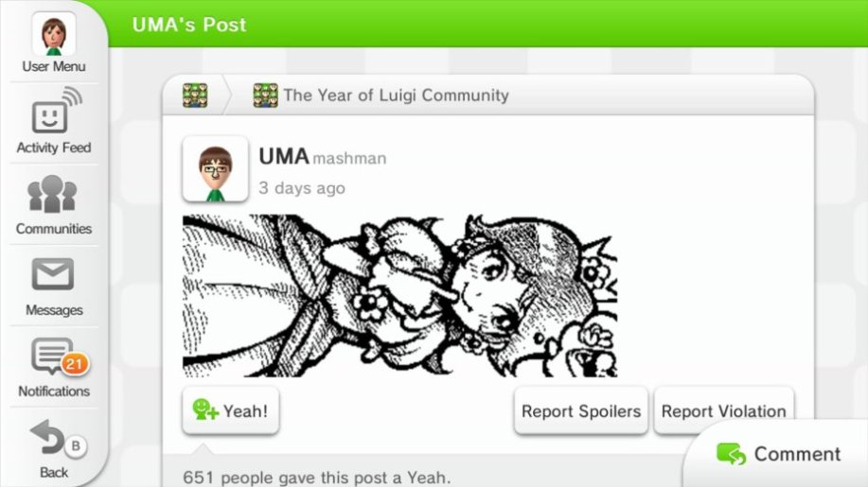Click the green Comment bubbles icon
The height and width of the screenshot is (487, 868).
(731, 454)
